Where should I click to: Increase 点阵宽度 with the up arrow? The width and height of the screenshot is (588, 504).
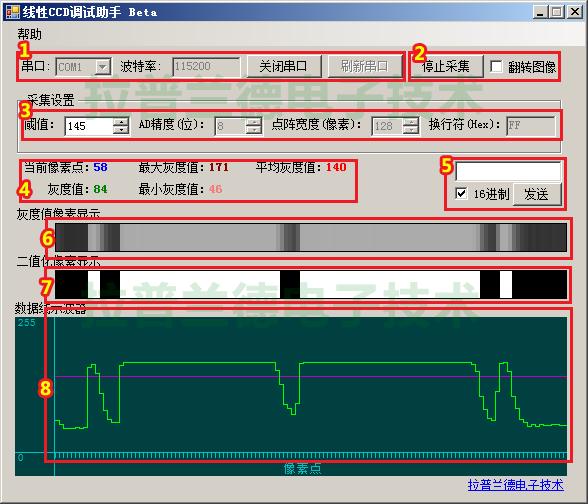[411, 122]
